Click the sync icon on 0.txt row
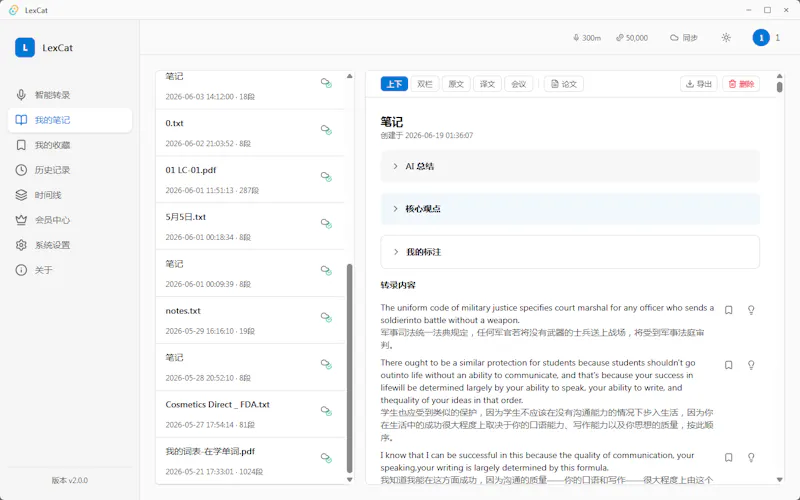The width and height of the screenshot is (800, 500). (327, 130)
